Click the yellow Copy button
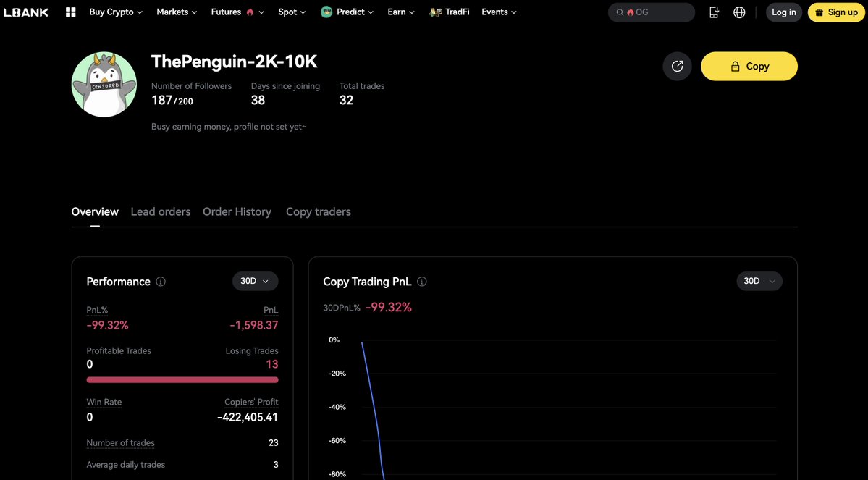This screenshot has height=480, width=868. [749, 67]
